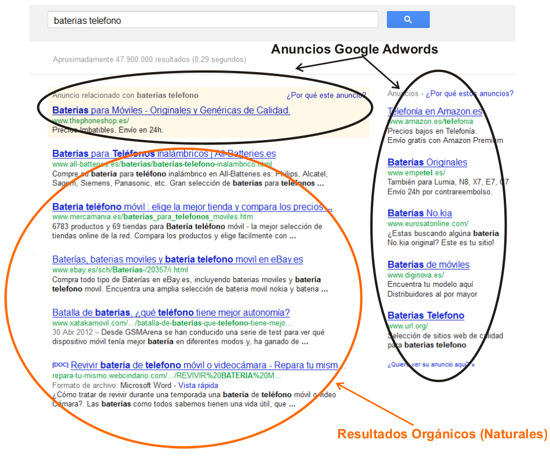Click the www.ebay.es/sch/Baterias green URL
Image resolution: width=550 pixels, height=470 pixels.
[x=120, y=270]
